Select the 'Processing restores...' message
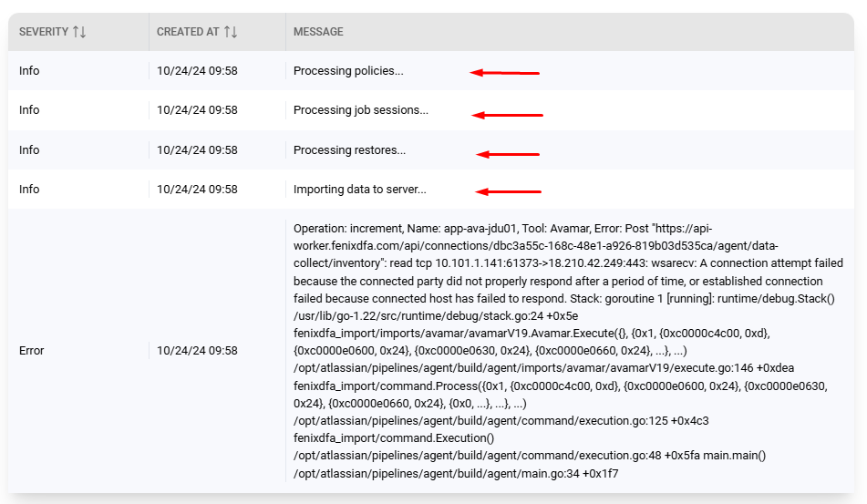The height and width of the screenshot is (504, 867). [x=349, y=149]
